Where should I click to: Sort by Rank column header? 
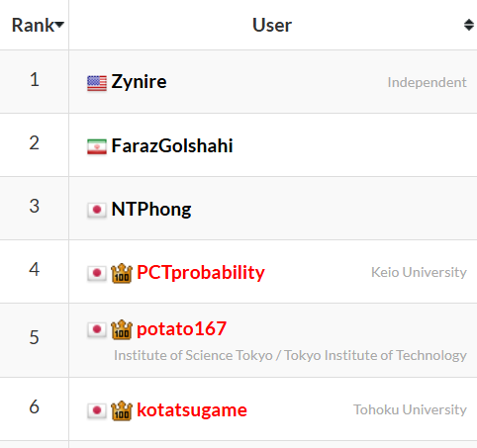tap(38, 25)
